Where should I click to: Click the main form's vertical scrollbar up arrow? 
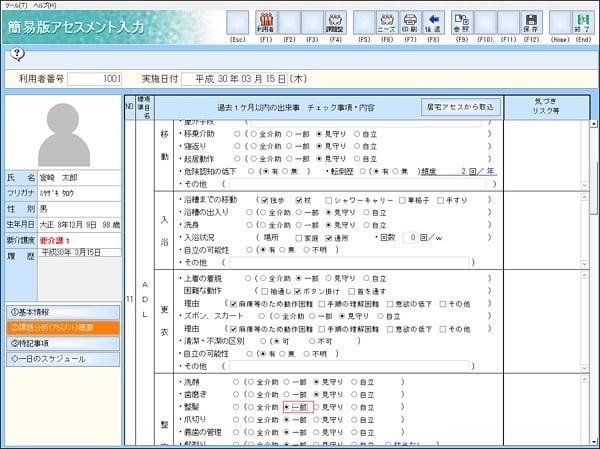(594, 124)
